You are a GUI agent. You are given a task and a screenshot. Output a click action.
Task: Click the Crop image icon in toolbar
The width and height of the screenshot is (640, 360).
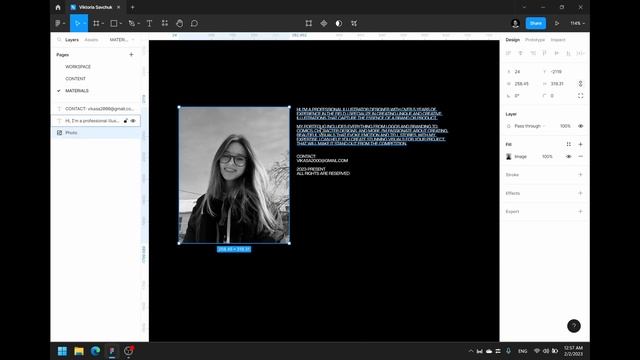pos(309,23)
